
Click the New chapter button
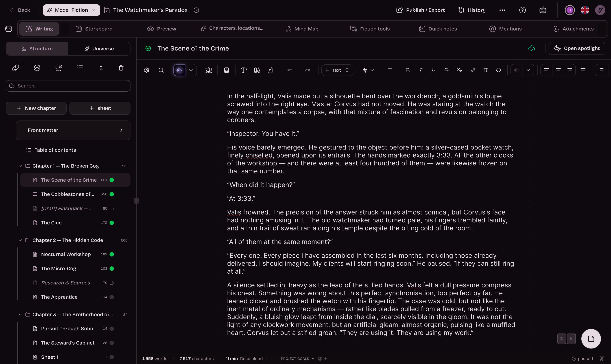[36, 108]
